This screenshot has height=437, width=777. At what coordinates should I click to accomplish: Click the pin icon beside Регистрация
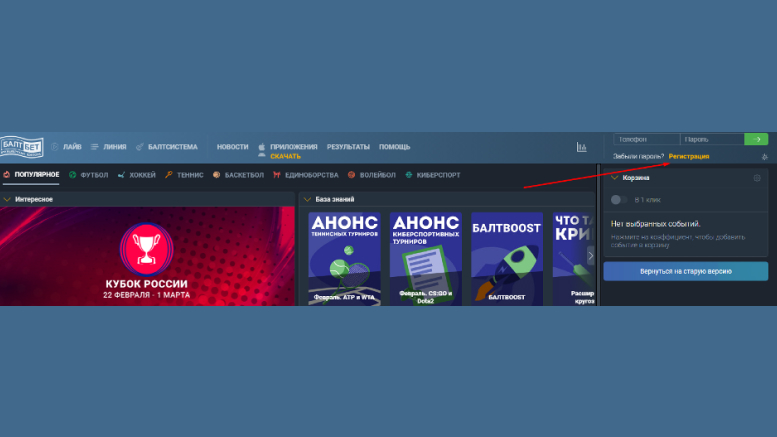(x=764, y=157)
